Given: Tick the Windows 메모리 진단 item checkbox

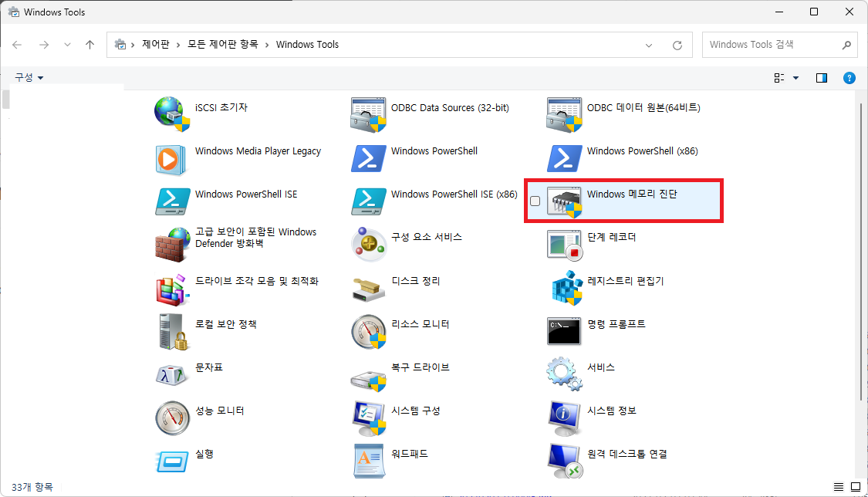Looking at the screenshot, I should 535,201.
